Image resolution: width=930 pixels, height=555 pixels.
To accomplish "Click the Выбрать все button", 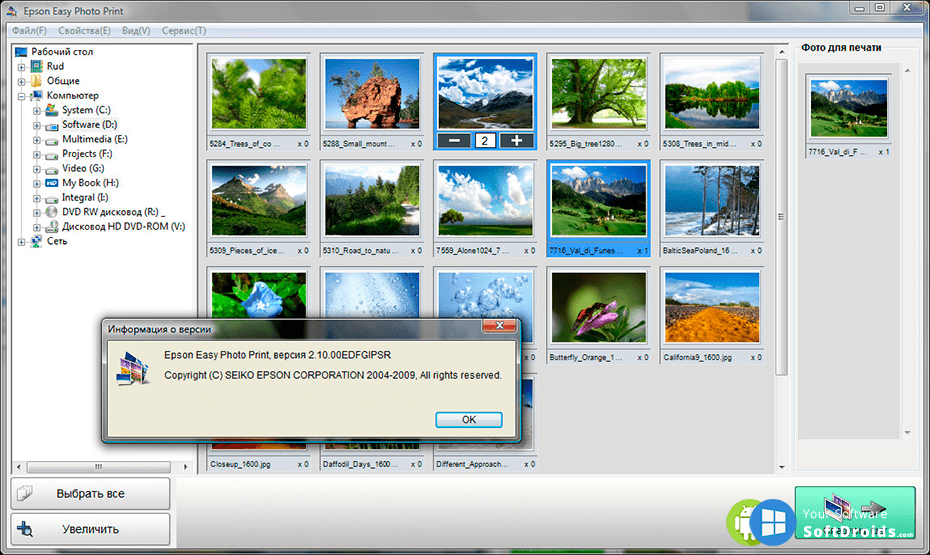I will 91,493.
